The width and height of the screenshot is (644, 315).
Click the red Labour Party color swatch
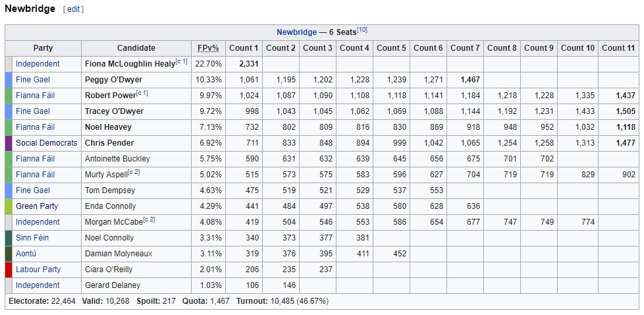click(9, 270)
